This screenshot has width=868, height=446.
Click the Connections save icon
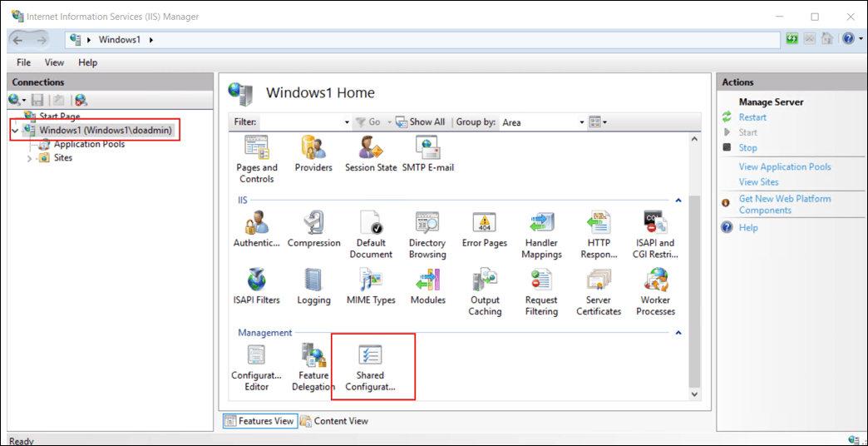37,101
